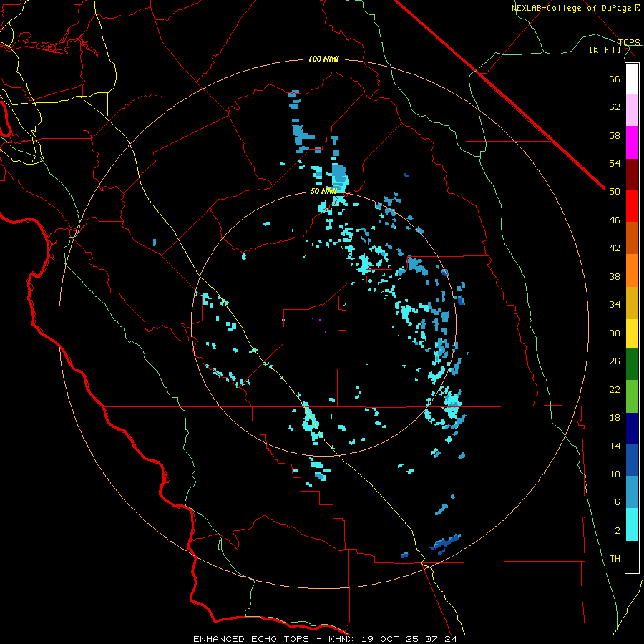Click the '58' legend scale value

pos(615,135)
